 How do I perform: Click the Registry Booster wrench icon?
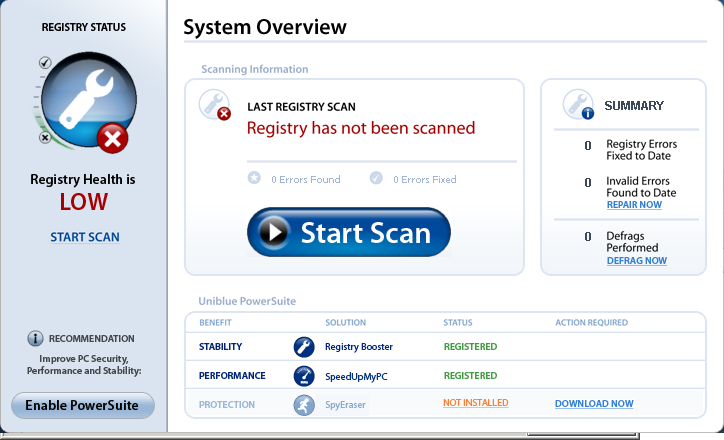pyautogui.click(x=304, y=347)
